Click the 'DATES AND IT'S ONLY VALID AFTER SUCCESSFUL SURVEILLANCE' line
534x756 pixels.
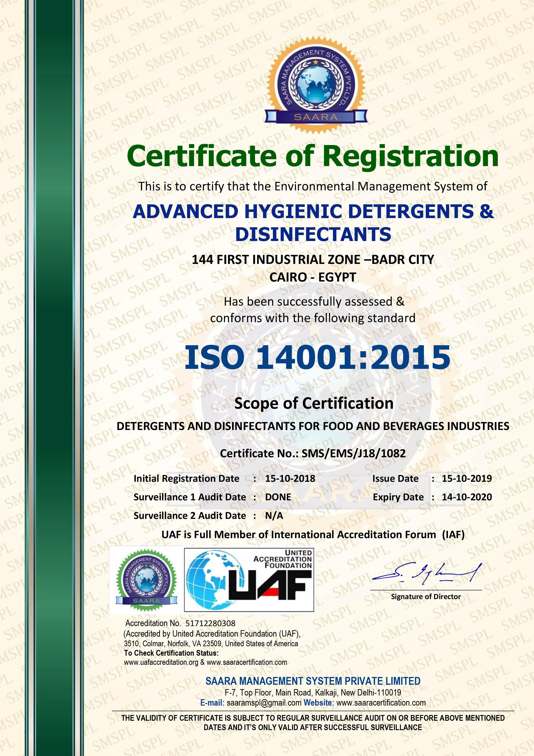tap(313, 727)
